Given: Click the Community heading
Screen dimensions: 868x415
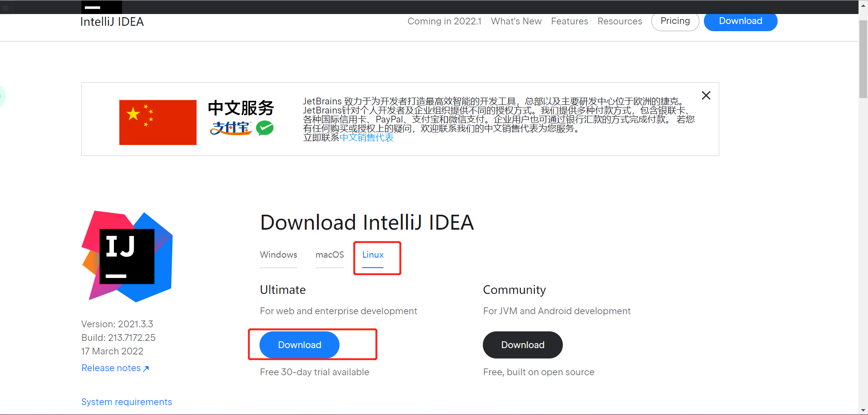Looking at the screenshot, I should pos(514,290).
